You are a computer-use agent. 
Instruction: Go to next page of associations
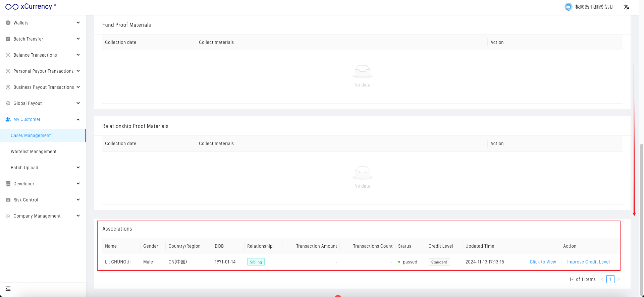click(619, 279)
